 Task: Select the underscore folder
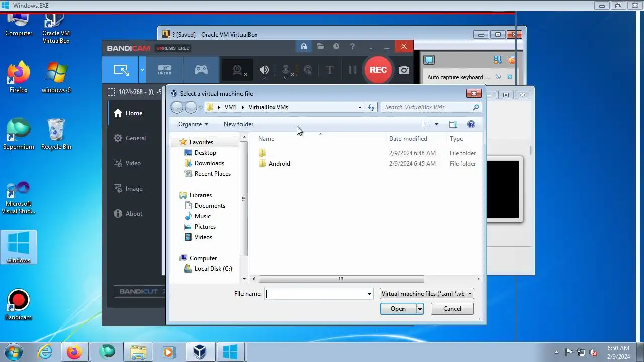pyautogui.click(x=270, y=153)
